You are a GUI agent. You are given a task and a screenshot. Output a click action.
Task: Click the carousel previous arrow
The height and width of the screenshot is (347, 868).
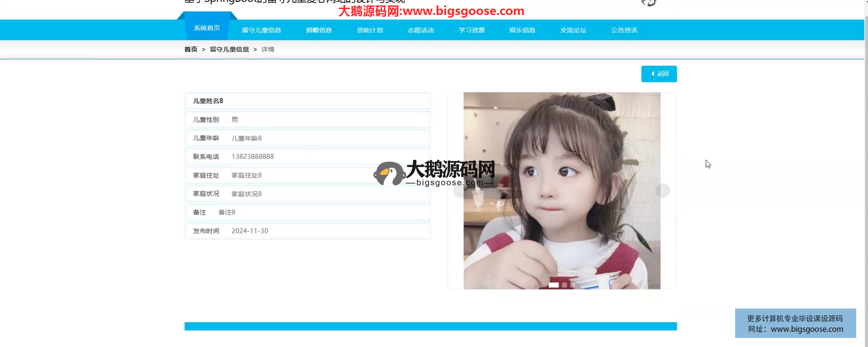(460, 191)
